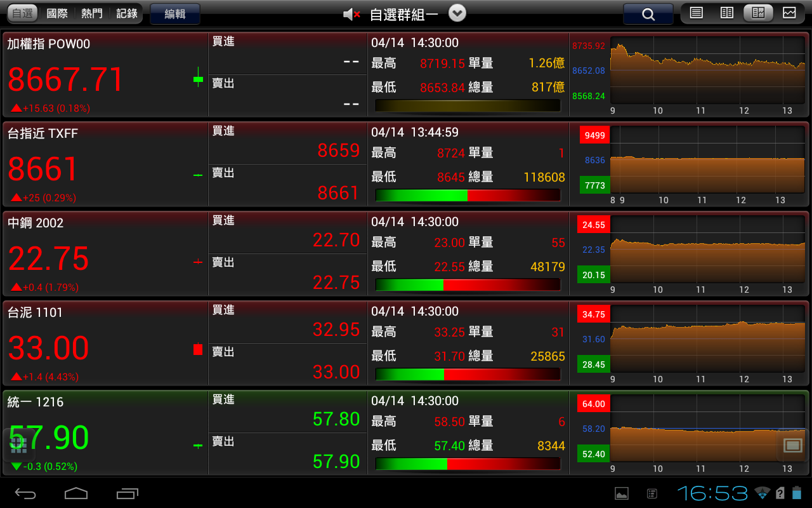The width and height of the screenshot is (812, 508).
Task: Tap the screen overlay icon at lower right
Action: click(793, 445)
